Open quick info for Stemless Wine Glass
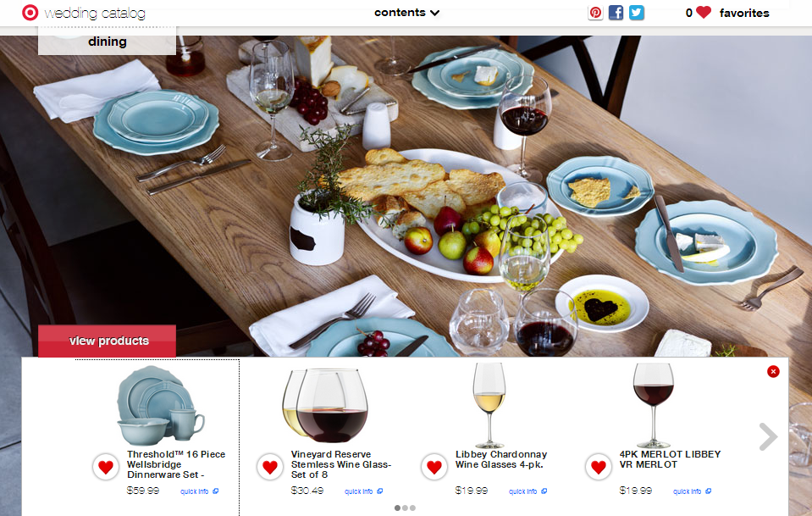812x516 pixels. (363, 491)
